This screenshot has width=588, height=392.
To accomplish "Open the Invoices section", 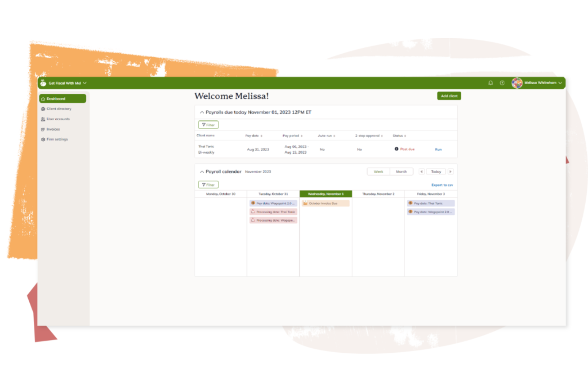I will 53,129.
